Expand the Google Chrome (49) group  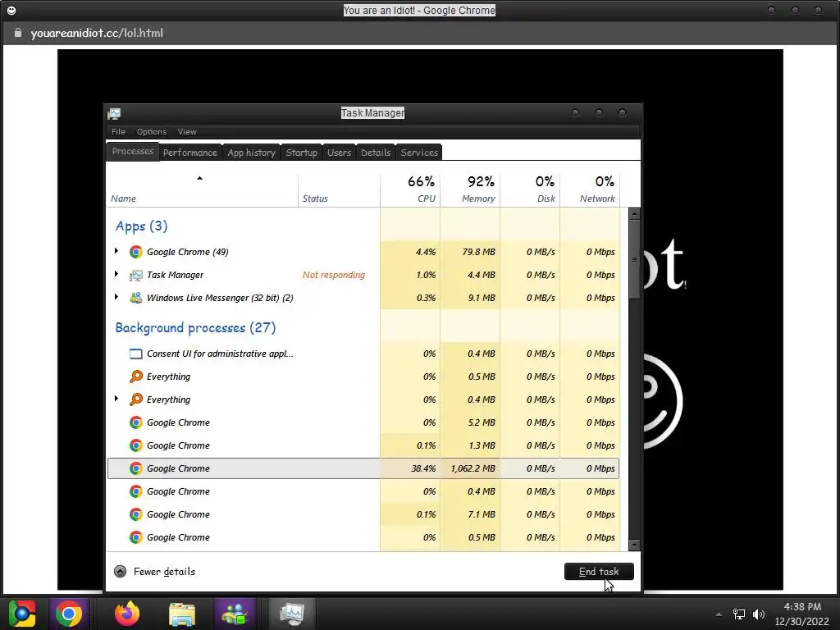(x=116, y=251)
